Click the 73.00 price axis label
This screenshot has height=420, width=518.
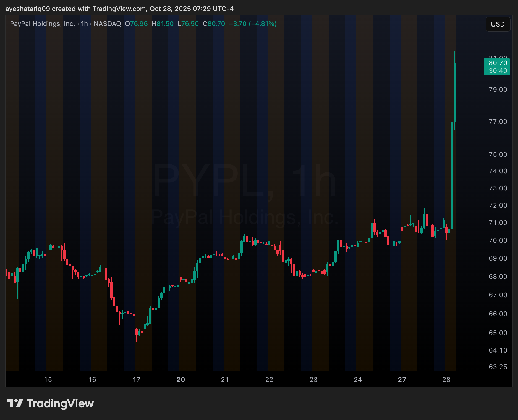pyautogui.click(x=498, y=188)
